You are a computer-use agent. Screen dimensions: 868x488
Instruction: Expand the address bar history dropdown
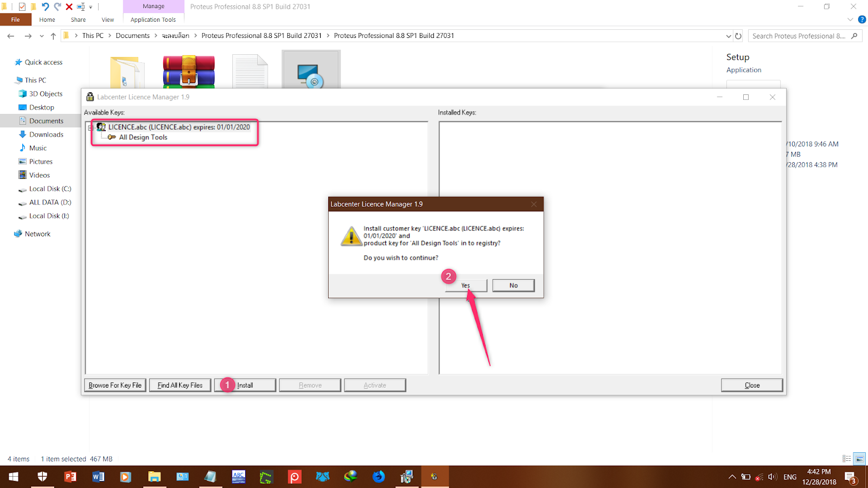pyautogui.click(x=728, y=36)
